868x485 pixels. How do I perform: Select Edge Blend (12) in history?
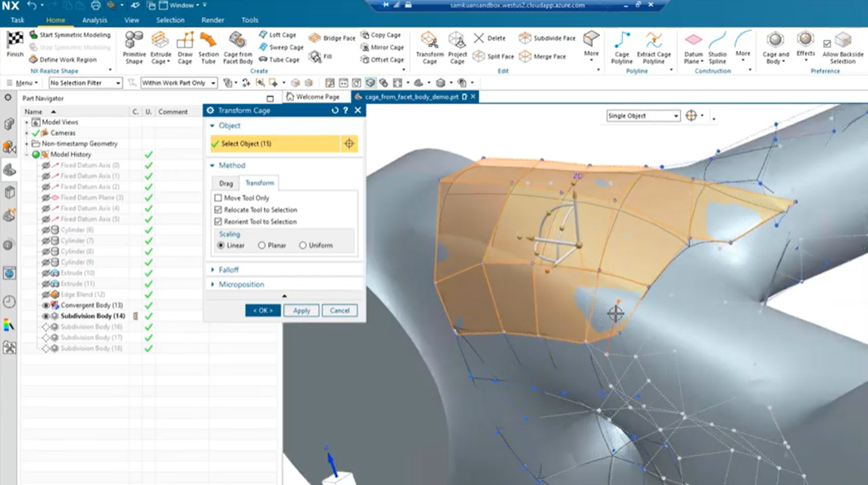pyautogui.click(x=82, y=295)
